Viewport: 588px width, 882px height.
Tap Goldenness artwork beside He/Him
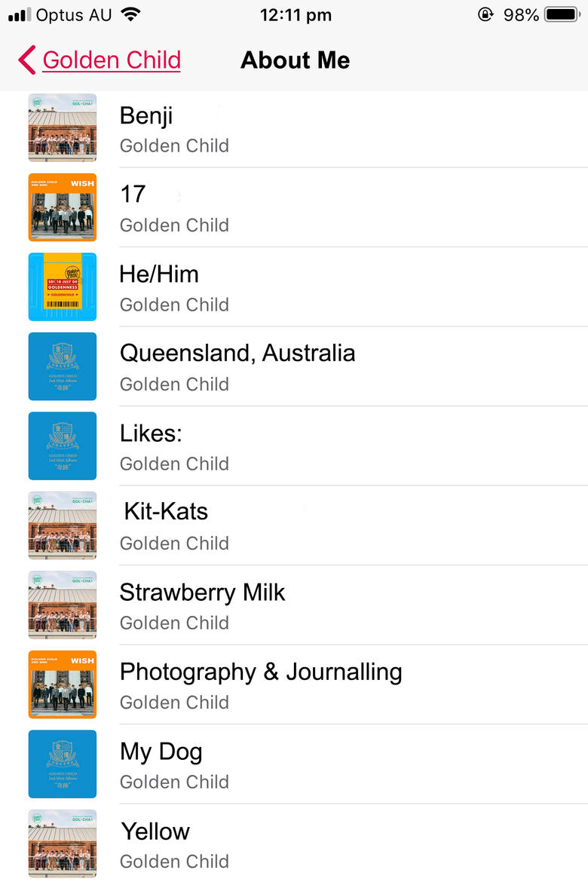(63, 286)
